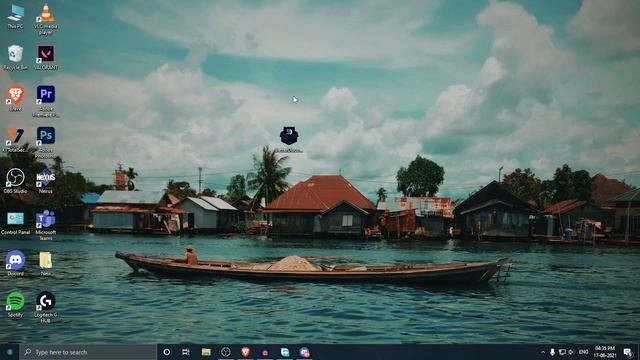This screenshot has width=640, height=360.
Task: Select the This PC desktop icon
Action: coord(15,16)
